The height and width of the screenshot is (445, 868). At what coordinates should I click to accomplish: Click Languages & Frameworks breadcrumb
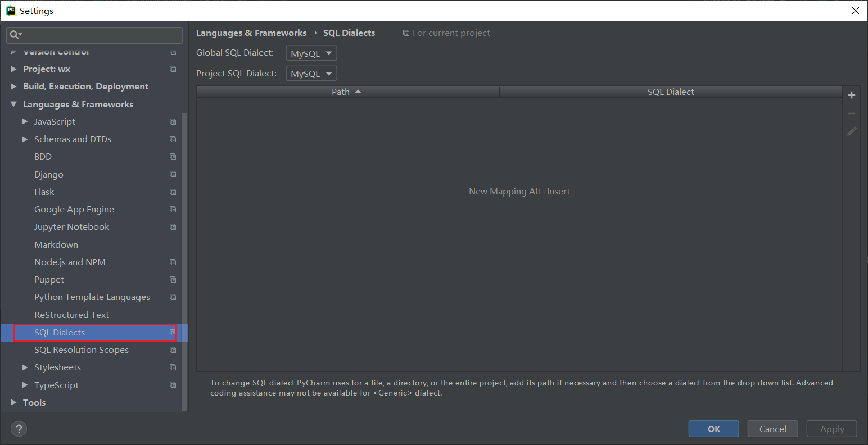pos(251,33)
